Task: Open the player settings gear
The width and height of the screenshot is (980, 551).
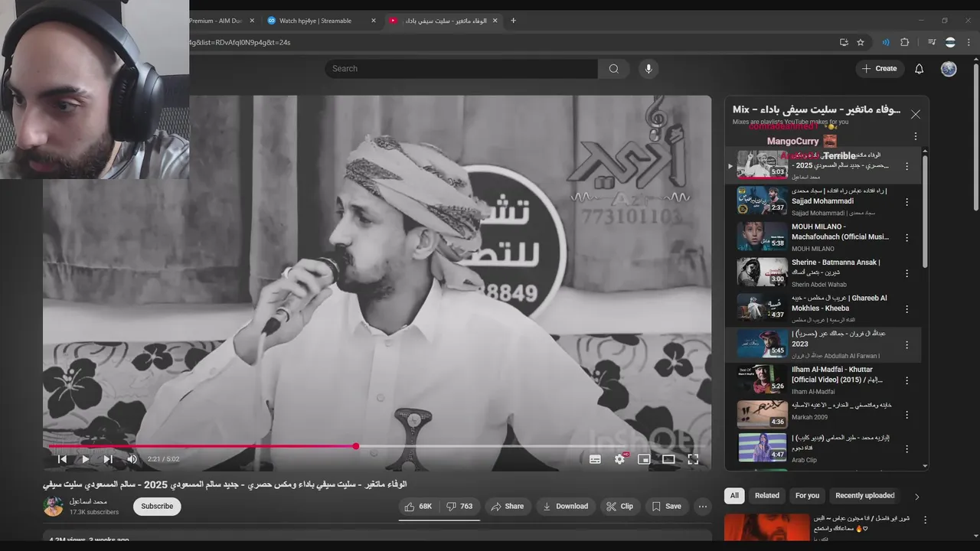Action: [x=619, y=459]
